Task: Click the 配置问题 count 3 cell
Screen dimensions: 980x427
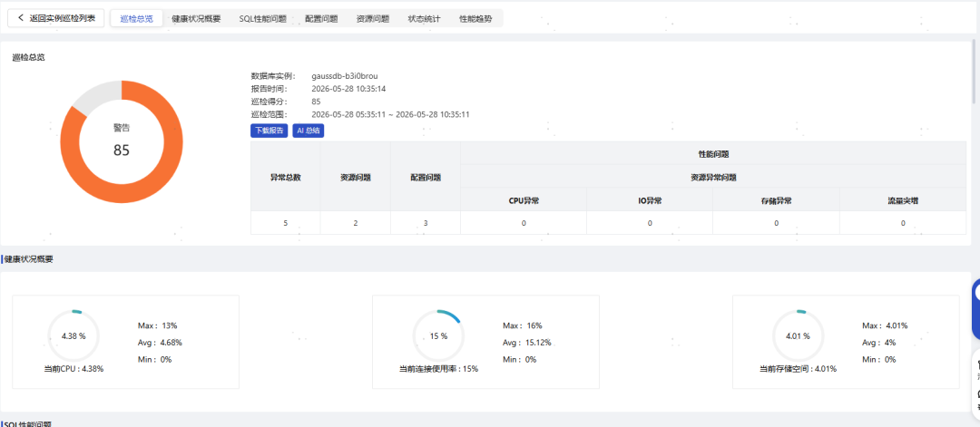Action: point(426,223)
